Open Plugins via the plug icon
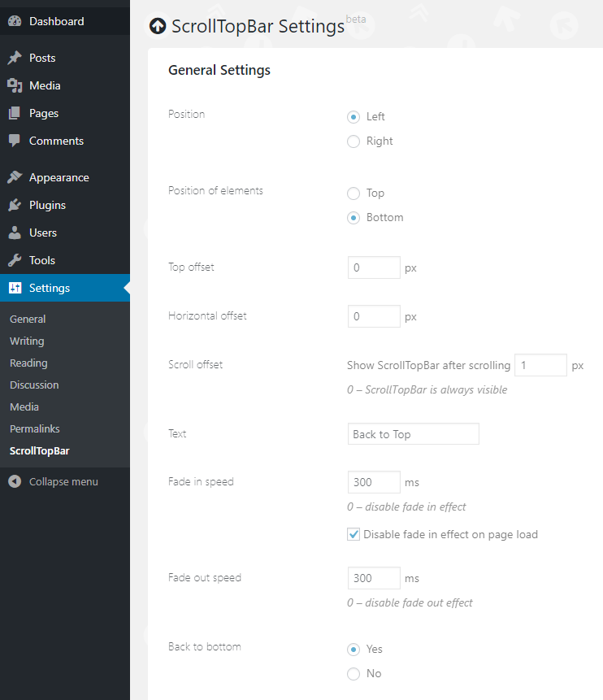 point(15,205)
